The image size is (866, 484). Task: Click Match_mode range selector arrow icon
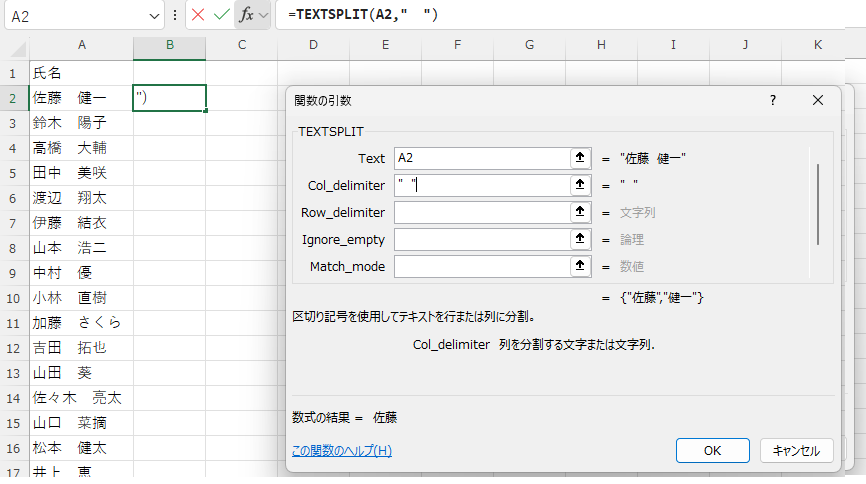tap(579, 266)
